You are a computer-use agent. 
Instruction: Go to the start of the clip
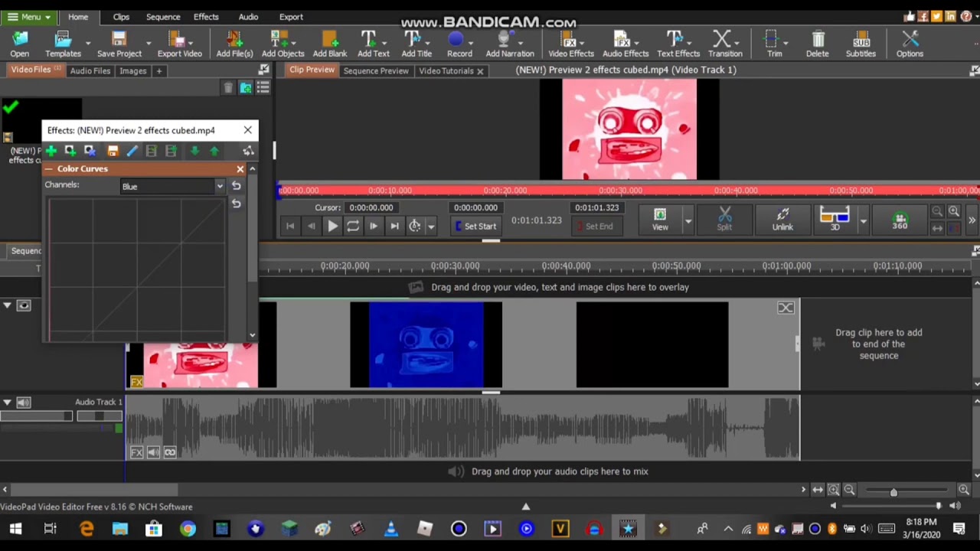coord(290,226)
